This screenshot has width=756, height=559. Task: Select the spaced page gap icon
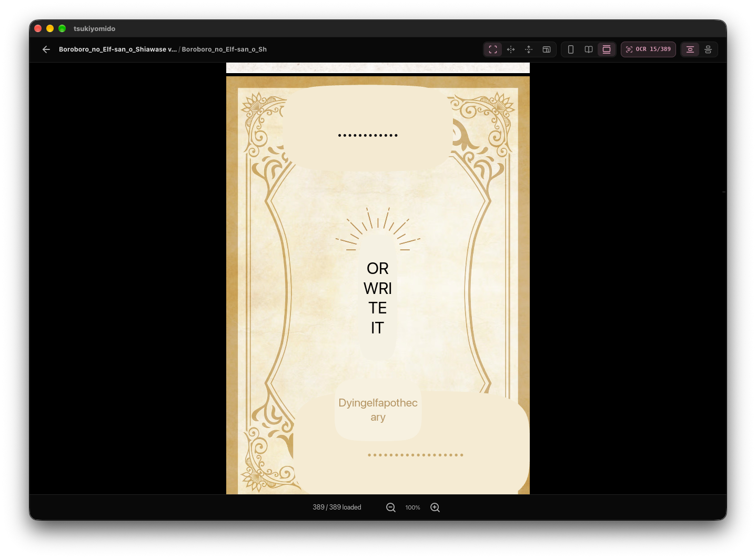[x=708, y=49]
